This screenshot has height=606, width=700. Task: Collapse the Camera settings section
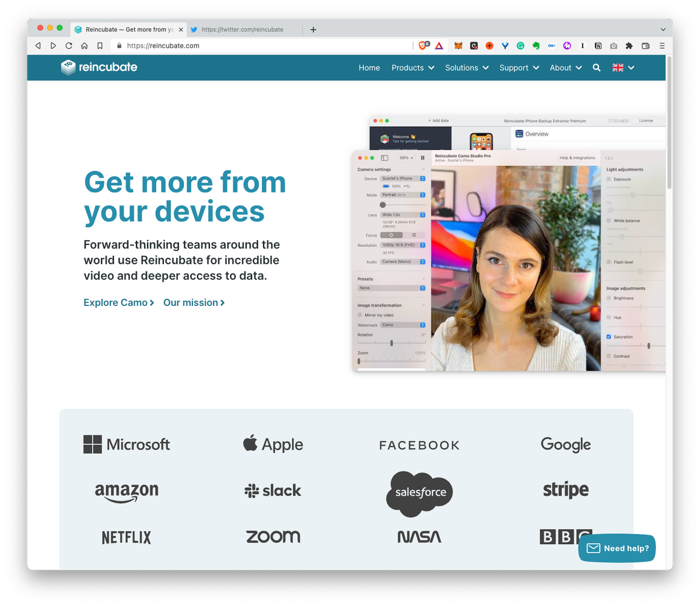[x=424, y=169]
